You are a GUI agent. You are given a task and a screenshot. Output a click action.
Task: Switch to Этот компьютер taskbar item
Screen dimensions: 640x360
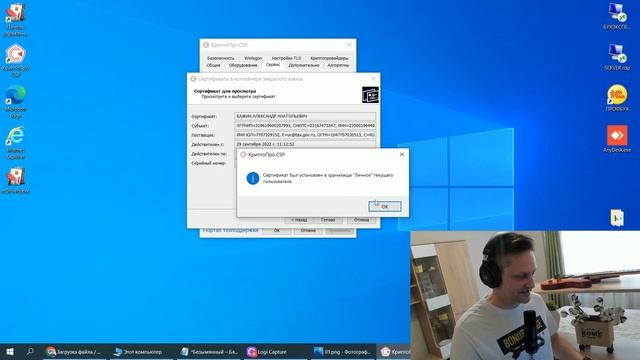tap(141, 352)
